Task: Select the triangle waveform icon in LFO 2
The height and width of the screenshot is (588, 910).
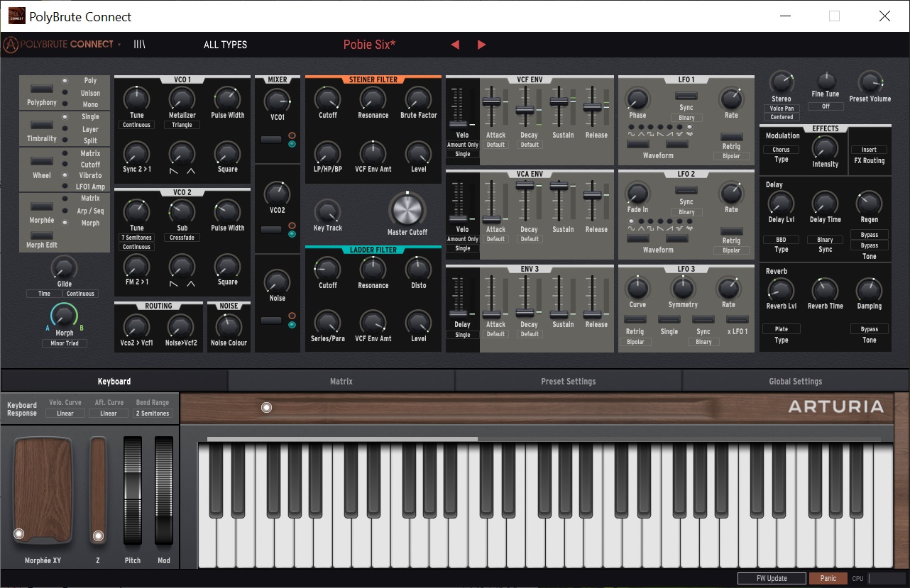Action: click(641, 221)
